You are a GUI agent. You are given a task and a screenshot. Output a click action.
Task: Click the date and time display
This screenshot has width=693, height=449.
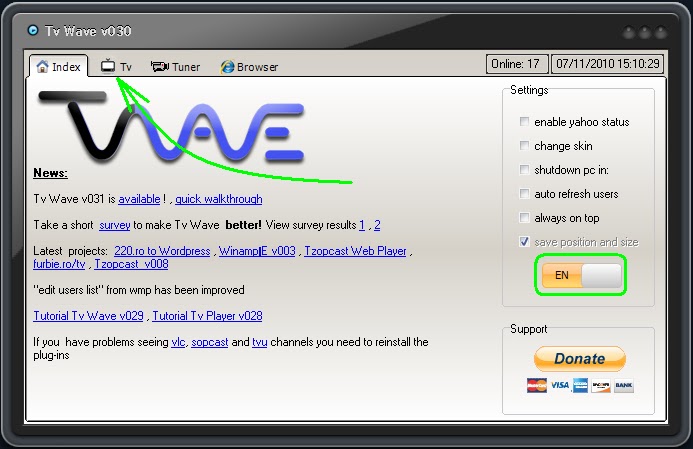(607, 64)
